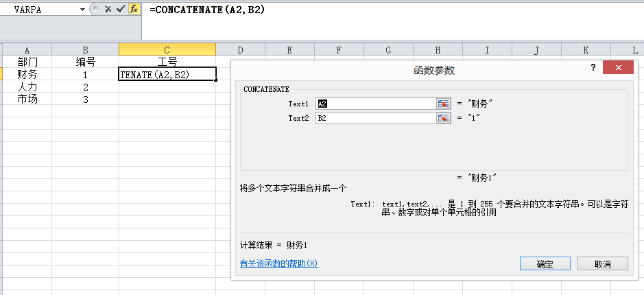Click the Text2 label in dialog
The height and width of the screenshot is (295, 644).
[x=298, y=118]
